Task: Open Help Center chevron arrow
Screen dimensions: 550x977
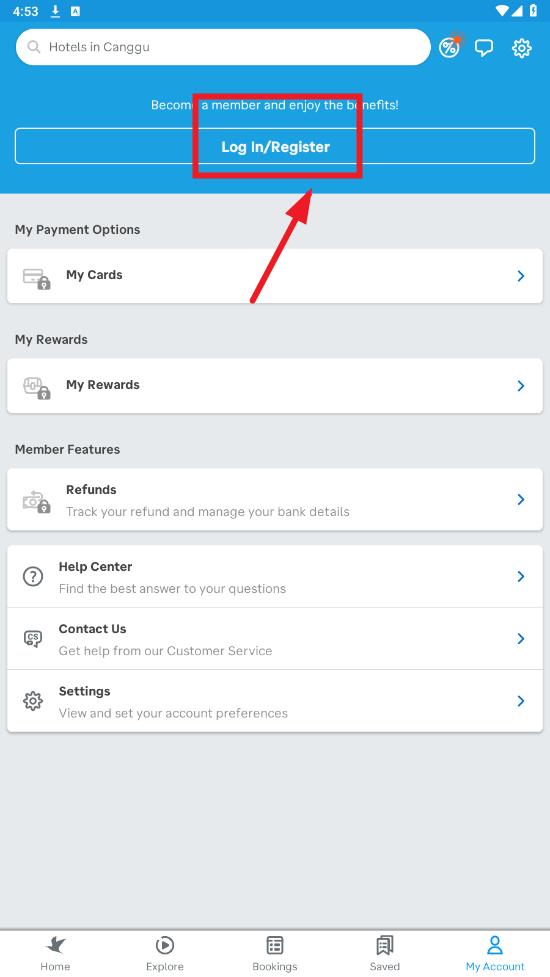Action: [x=521, y=576]
